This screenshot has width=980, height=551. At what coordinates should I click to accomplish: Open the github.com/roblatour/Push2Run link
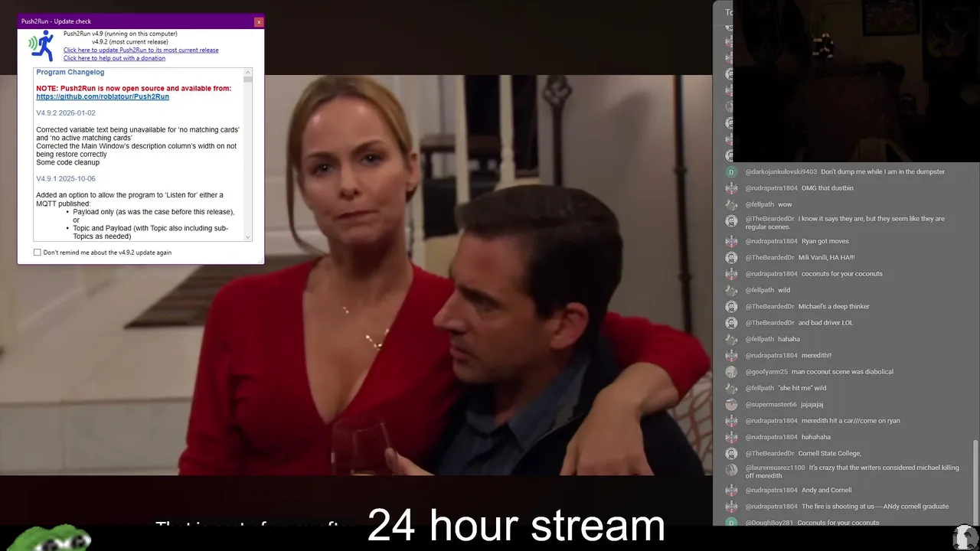(103, 97)
